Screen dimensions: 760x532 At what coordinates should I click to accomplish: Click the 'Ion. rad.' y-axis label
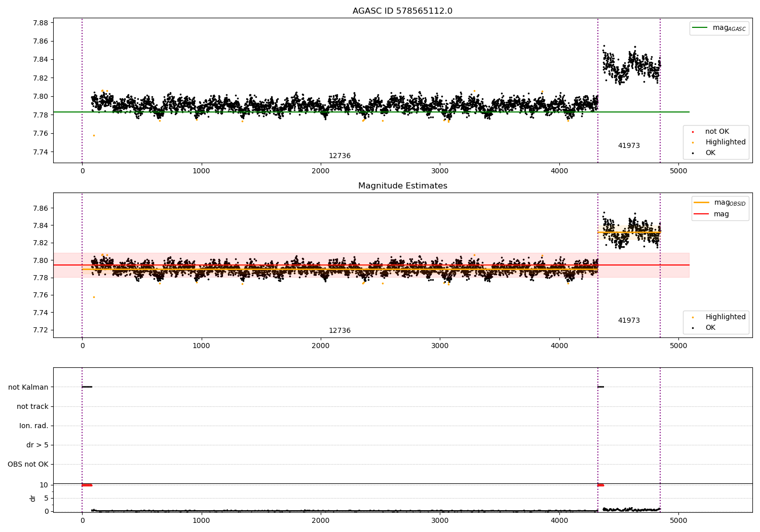coord(34,426)
